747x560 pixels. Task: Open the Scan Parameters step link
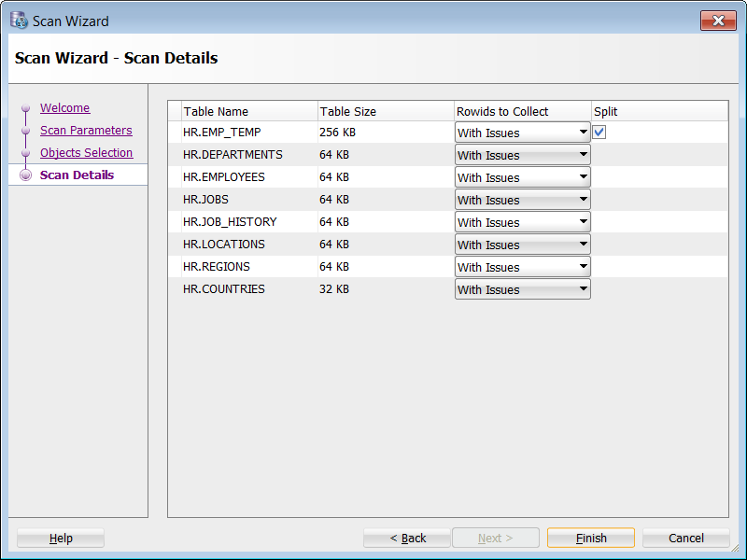(86, 131)
